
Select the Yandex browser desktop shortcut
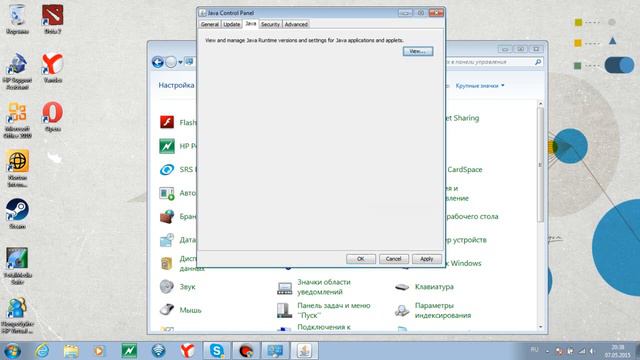[53, 68]
